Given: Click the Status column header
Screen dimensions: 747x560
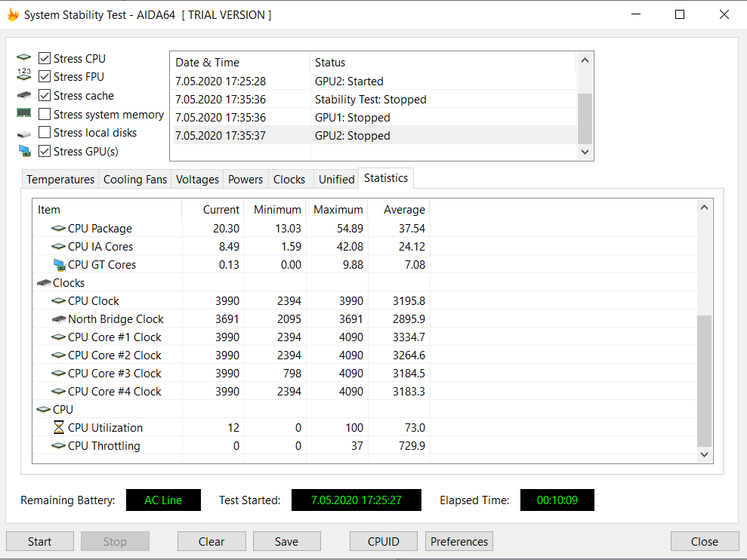Looking at the screenshot, I should pos(443,63).
